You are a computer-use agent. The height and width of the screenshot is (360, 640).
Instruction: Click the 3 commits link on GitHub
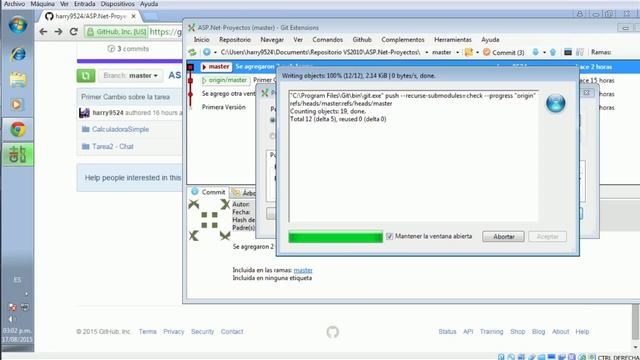(x=129, y=49)
